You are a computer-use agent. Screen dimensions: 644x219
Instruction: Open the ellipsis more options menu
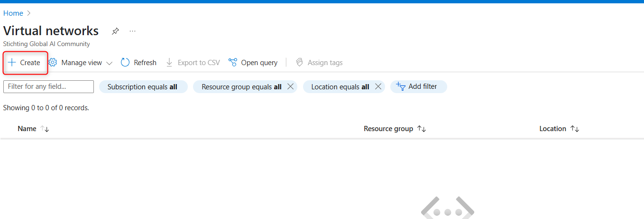(x=133, y=31)
